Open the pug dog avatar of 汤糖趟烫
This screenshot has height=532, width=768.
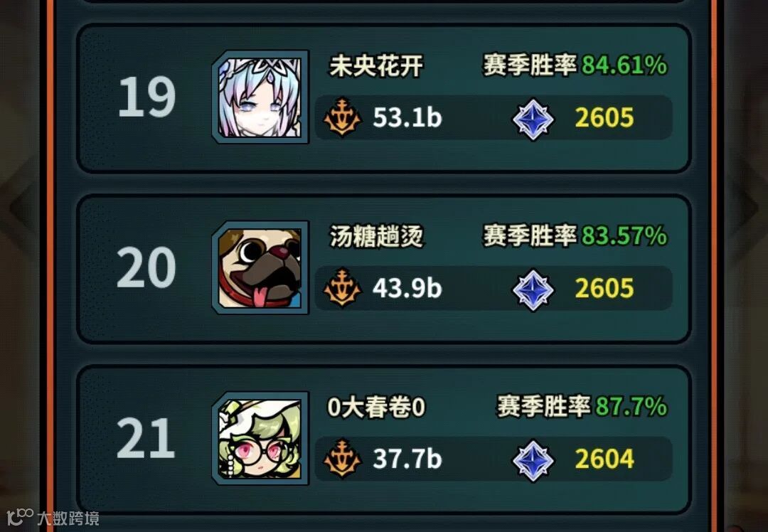pos(260,267)
